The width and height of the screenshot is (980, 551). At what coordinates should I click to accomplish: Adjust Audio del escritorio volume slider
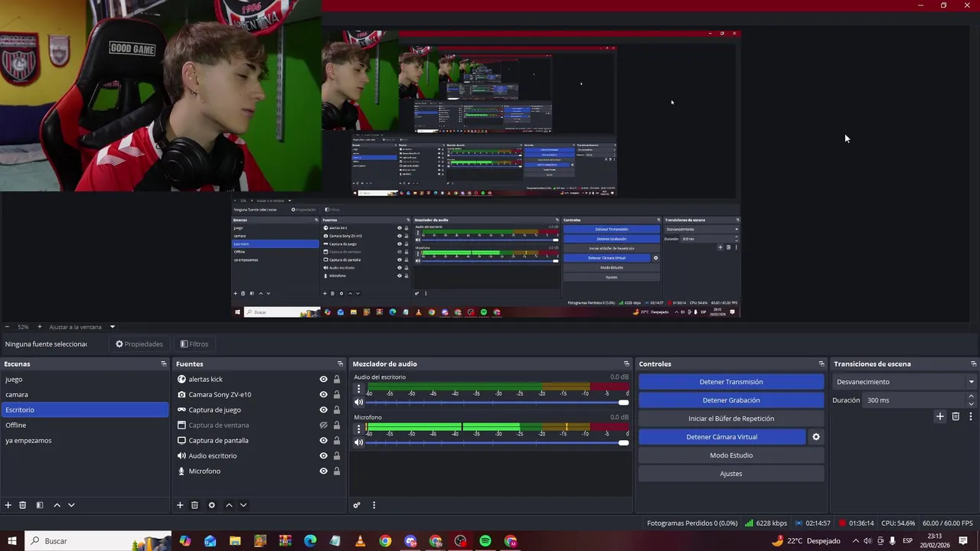pos(497,403)
